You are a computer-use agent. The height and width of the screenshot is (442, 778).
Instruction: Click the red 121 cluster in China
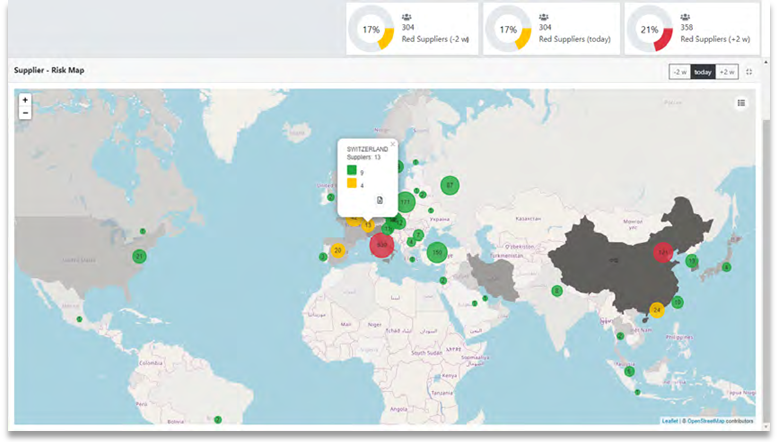[x=663, y=252]
